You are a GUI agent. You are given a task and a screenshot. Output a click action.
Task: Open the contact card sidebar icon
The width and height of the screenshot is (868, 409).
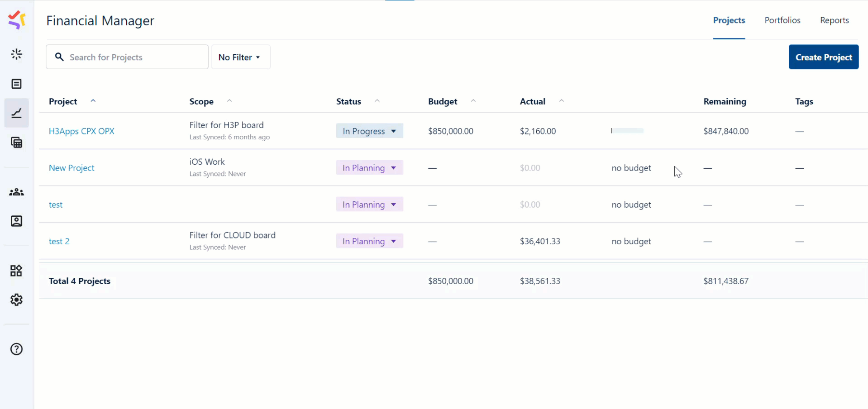coord(16,221)
